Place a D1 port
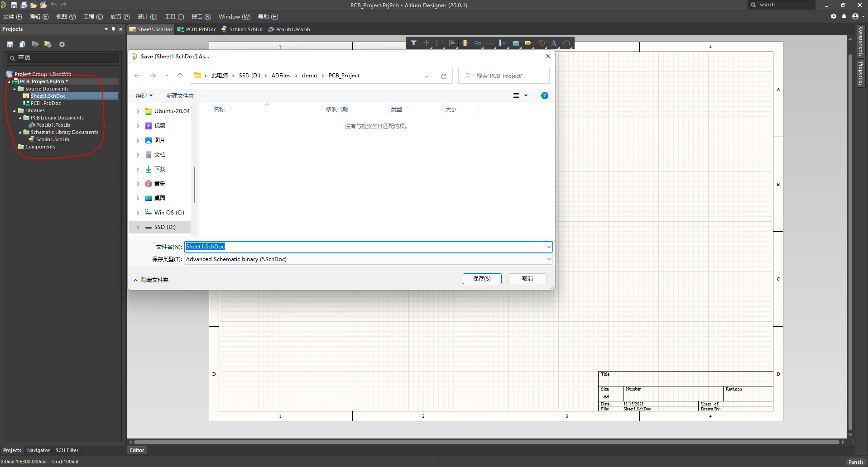This screenshot has height=467, width=868. click(x=528, y=43)
